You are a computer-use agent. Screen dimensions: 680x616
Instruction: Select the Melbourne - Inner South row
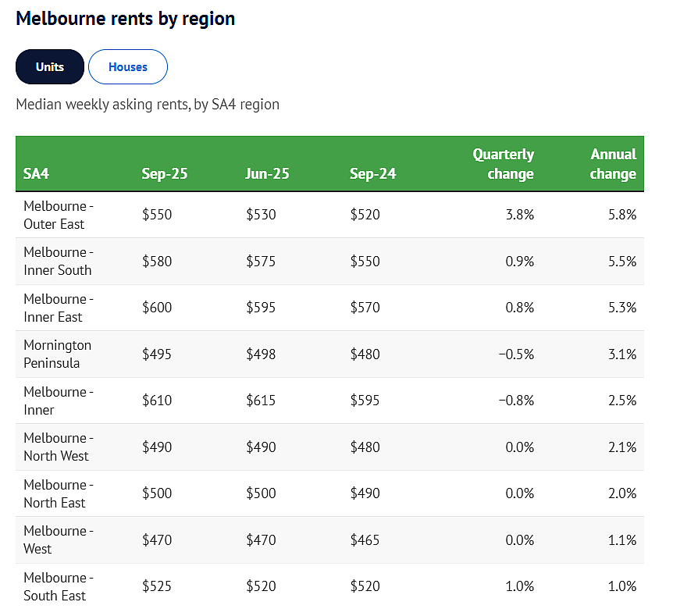329,261
